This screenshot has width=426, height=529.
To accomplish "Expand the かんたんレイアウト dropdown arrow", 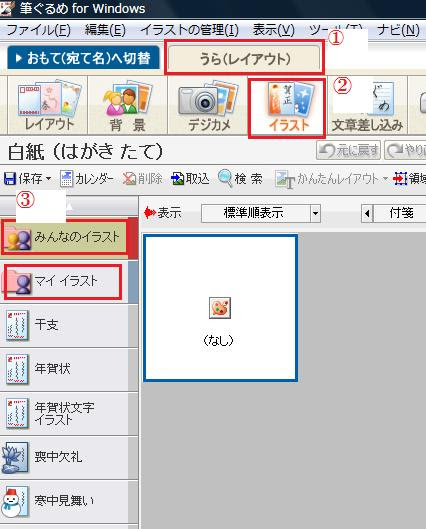I will 385,178.
